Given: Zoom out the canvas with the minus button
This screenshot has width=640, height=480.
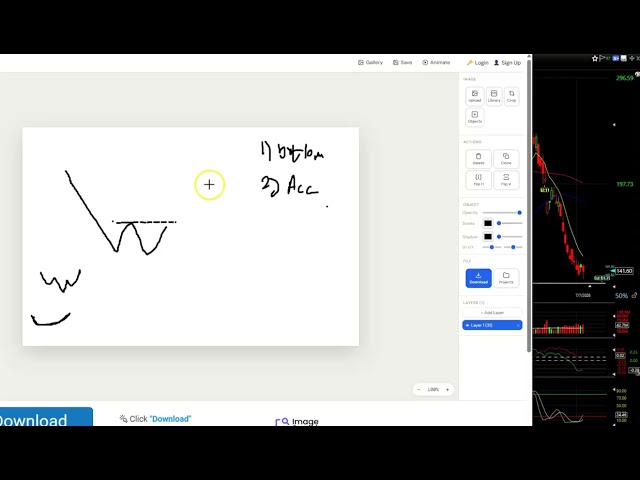Looking at the screenshot, I should [x=419, y=389].
